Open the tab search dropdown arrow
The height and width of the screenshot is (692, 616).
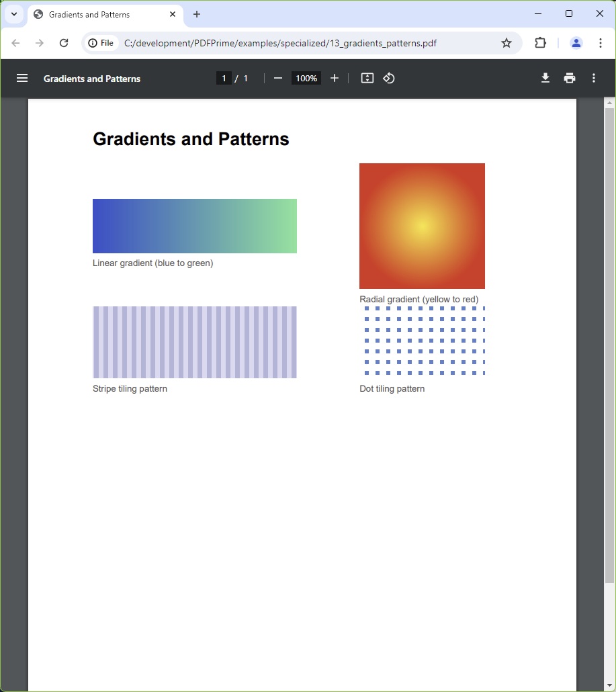(x=13, y=13)
